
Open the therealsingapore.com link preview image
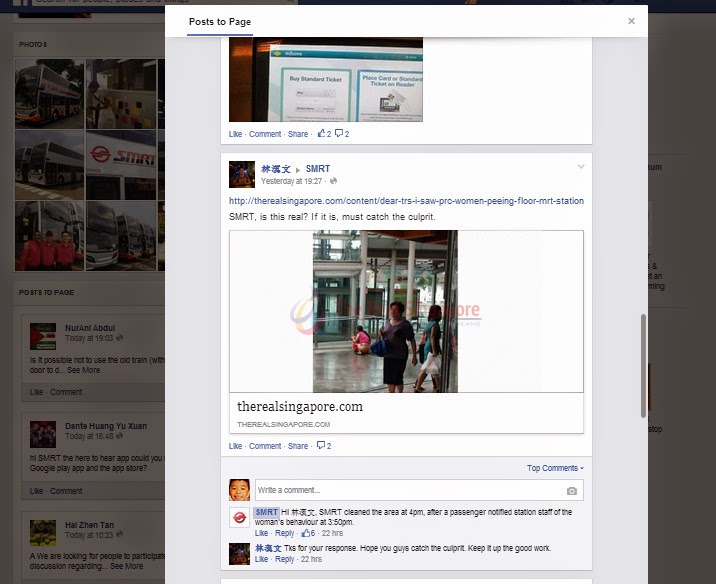[406, 311]
